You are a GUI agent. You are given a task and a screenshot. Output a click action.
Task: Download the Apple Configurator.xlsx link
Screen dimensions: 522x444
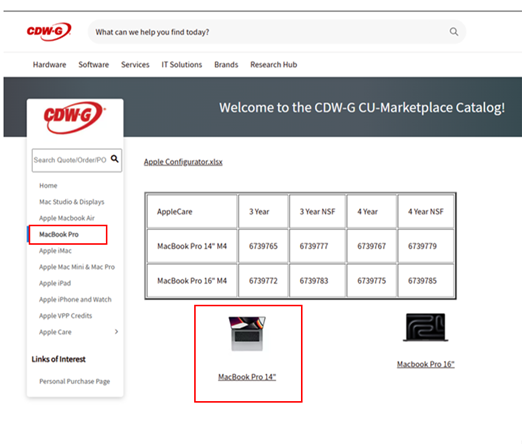click(x=183, y=162)
